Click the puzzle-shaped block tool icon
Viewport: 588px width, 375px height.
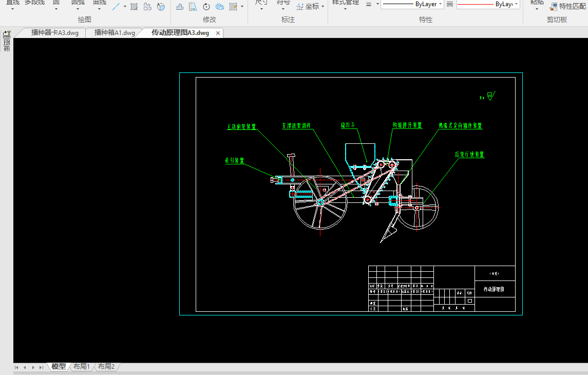click(147, 6)
